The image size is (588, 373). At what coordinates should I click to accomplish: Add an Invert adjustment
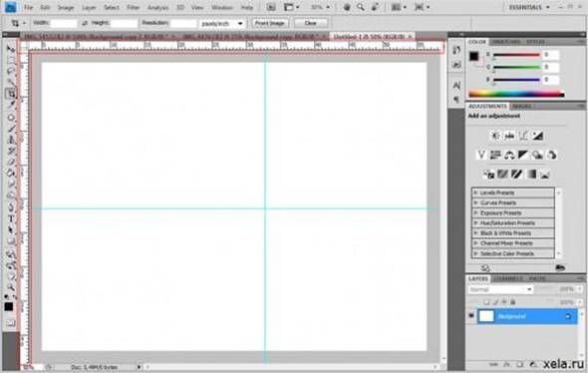point(488,175)
